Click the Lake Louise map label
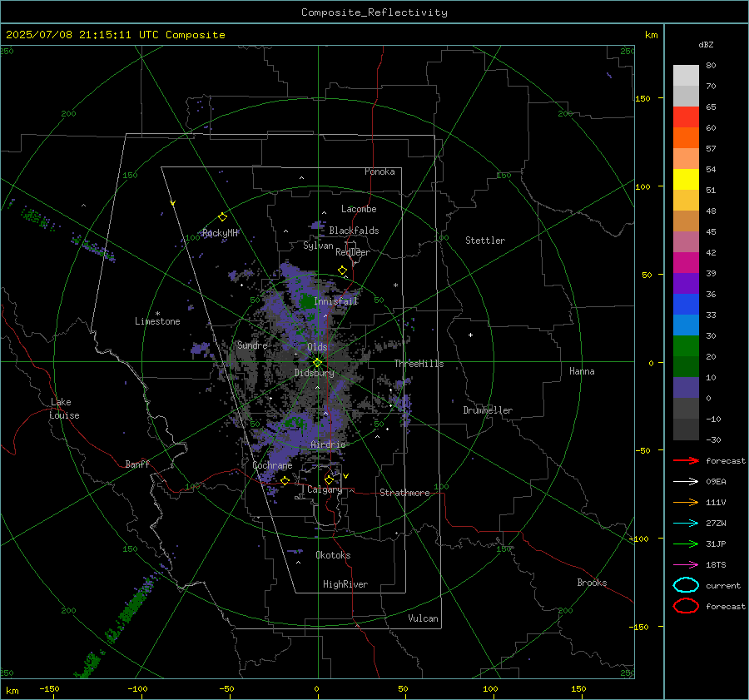 (64, 409)
